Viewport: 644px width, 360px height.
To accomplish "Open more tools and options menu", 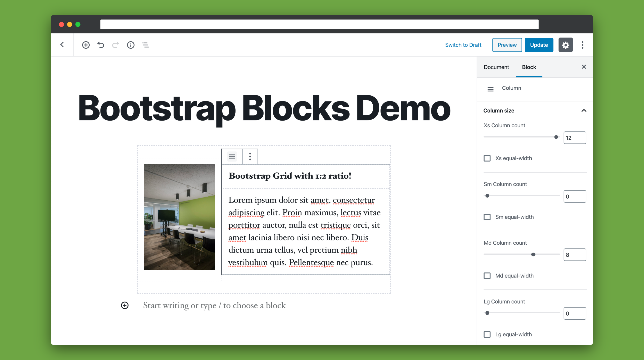I will (583, 45).
